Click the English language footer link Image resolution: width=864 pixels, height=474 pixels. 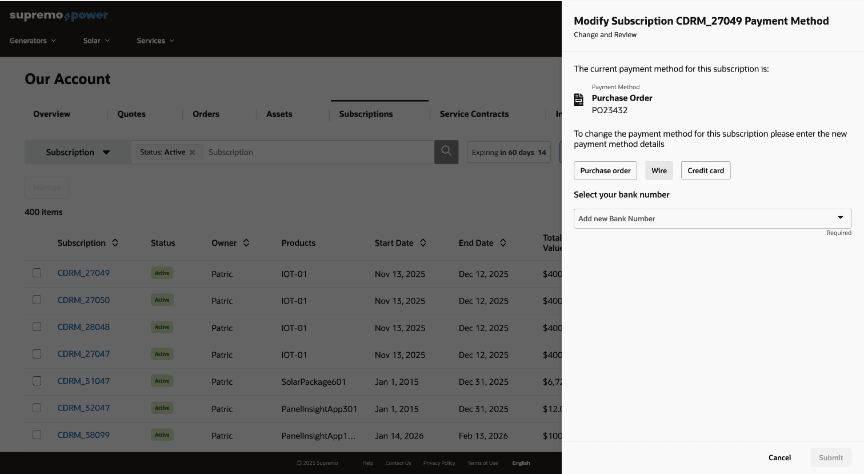[x=521, y=463]
